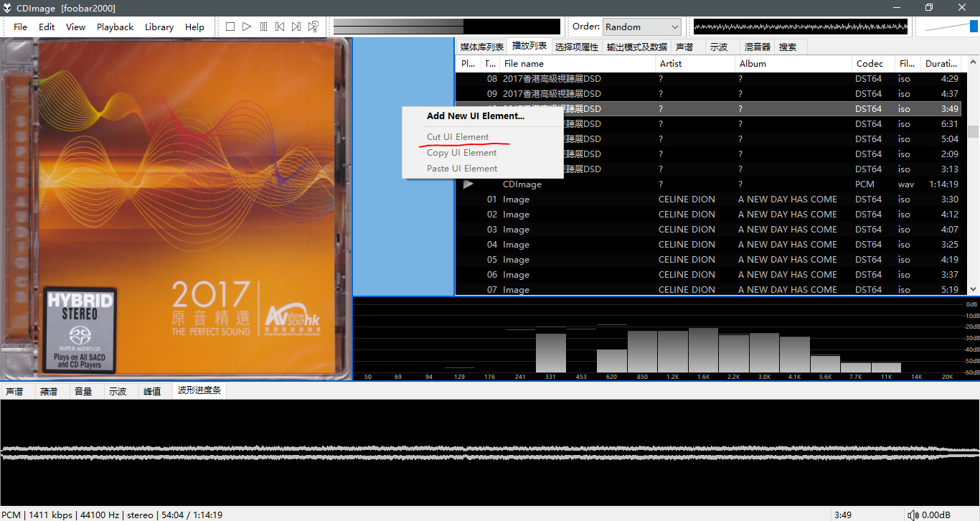The height and width of the screenshot is (521, 980).
Task: Select the 峰值 tab in bottom panel
Action: click(152, 391)
